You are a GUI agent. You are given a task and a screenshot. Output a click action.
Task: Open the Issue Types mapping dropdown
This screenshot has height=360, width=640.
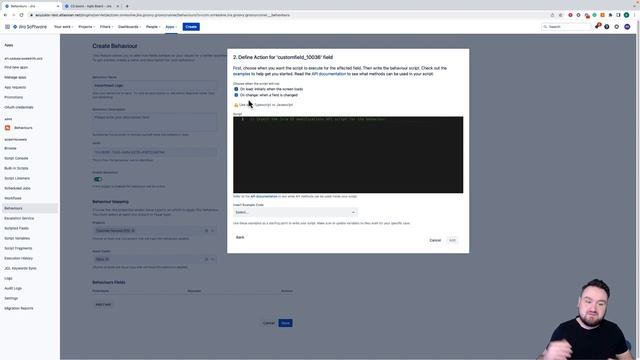pyautogui.click(x=154, y=259)
